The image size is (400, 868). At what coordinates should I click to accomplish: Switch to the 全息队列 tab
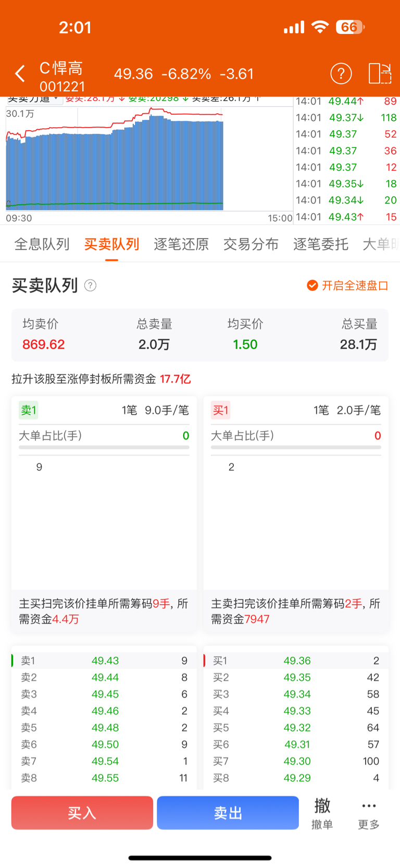coord(42,244)
